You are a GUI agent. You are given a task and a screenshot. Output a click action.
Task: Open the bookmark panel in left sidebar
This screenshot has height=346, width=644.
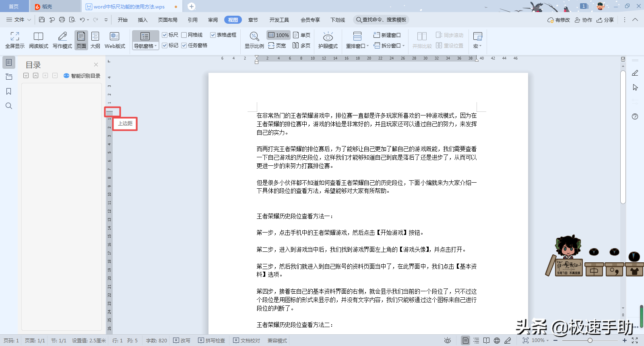pyautogui.click(x=9, y=91)
